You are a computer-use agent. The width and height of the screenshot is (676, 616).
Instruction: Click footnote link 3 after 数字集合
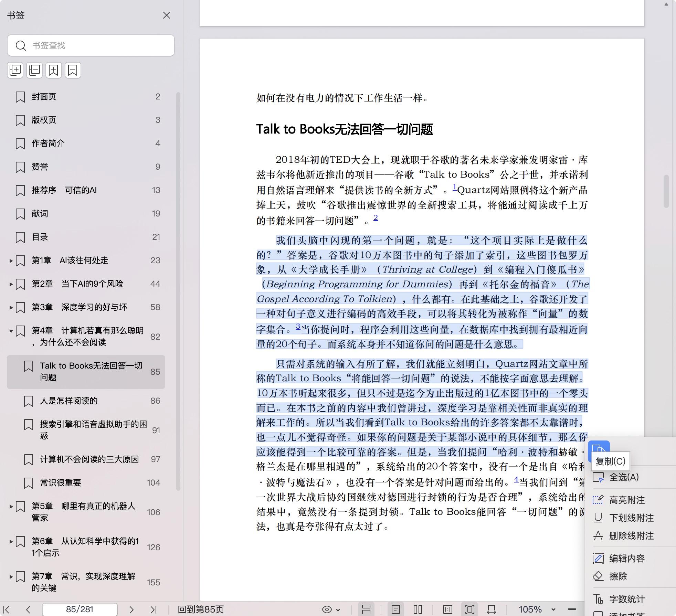[298, 326]
